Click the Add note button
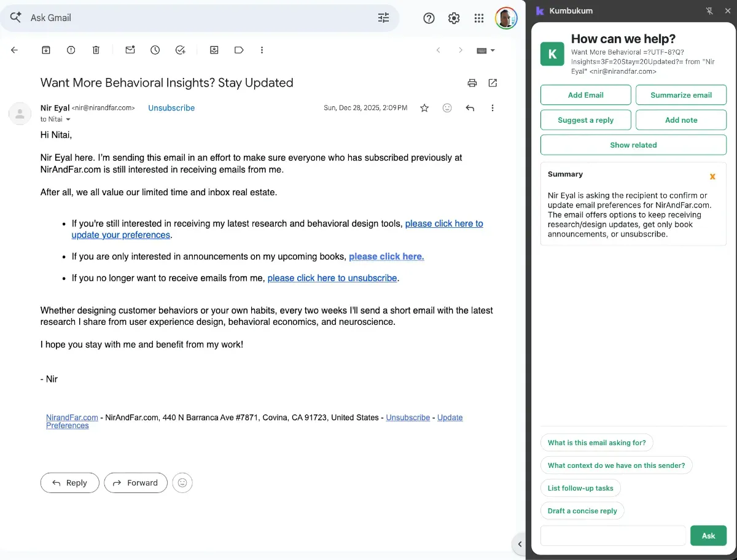 point(681,120)
